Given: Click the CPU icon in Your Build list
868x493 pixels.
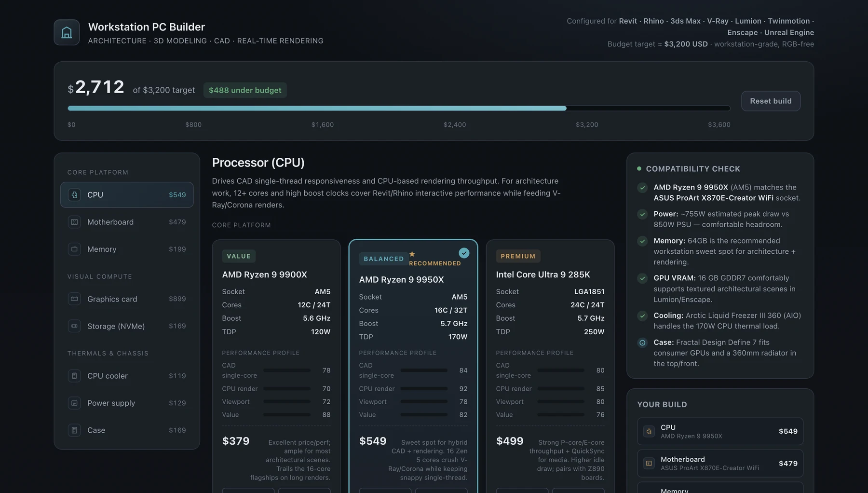Looking at the screenshot, I should point(649,431).
